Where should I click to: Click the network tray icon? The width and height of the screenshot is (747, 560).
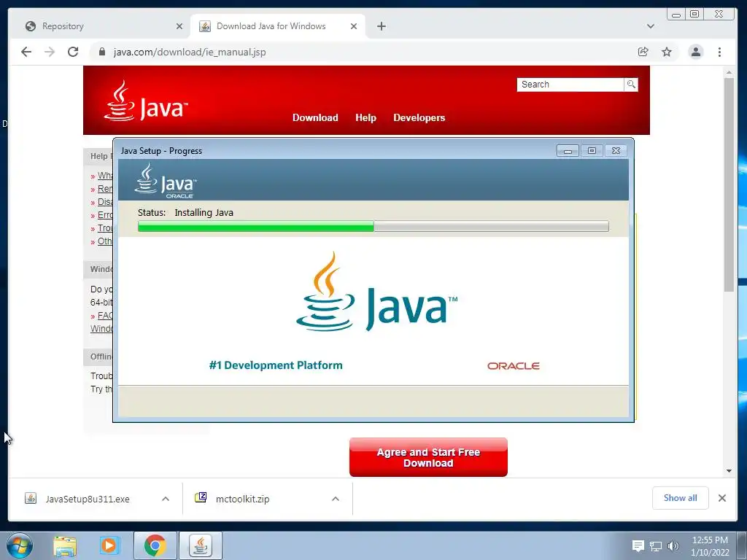click(x=656, y=546)
